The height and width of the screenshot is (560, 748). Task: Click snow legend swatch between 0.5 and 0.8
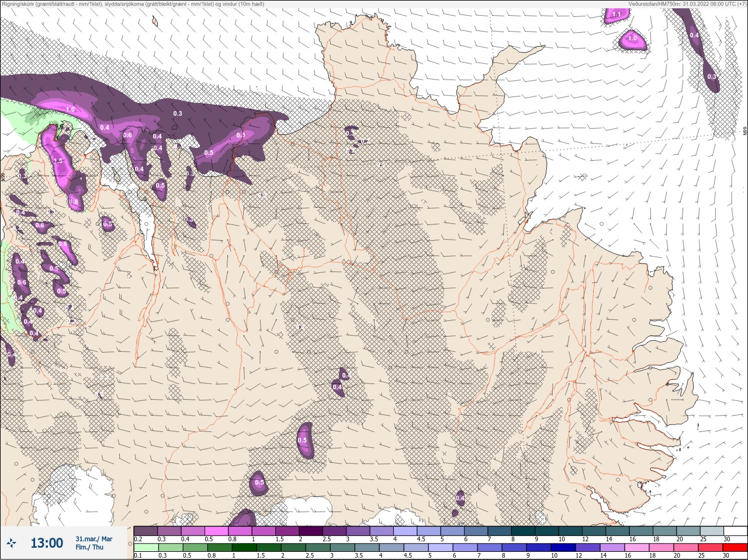217,531
